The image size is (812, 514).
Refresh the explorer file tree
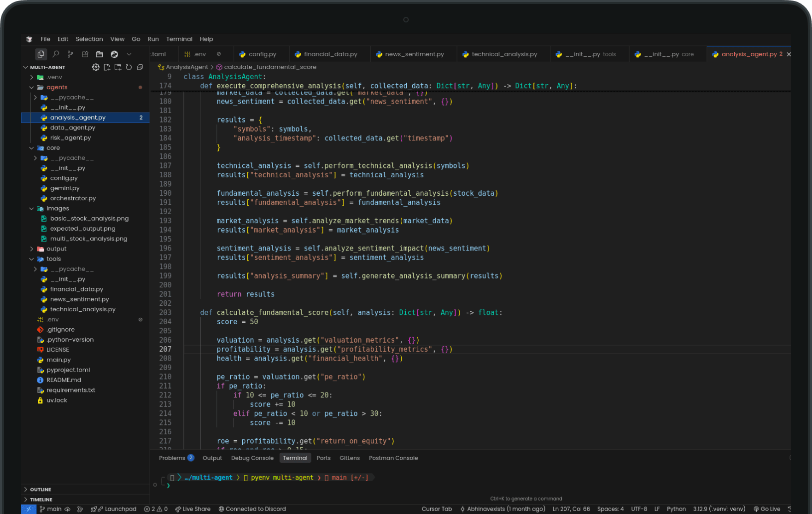click(129, 67)
